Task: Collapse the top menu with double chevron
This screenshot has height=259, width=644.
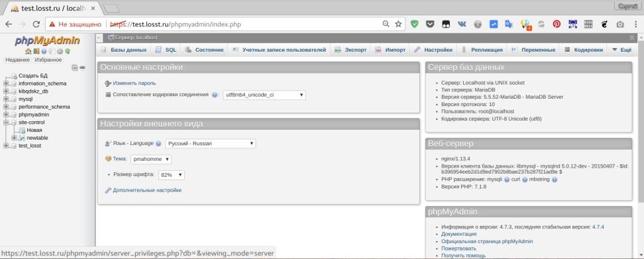Action: point(632,37)
